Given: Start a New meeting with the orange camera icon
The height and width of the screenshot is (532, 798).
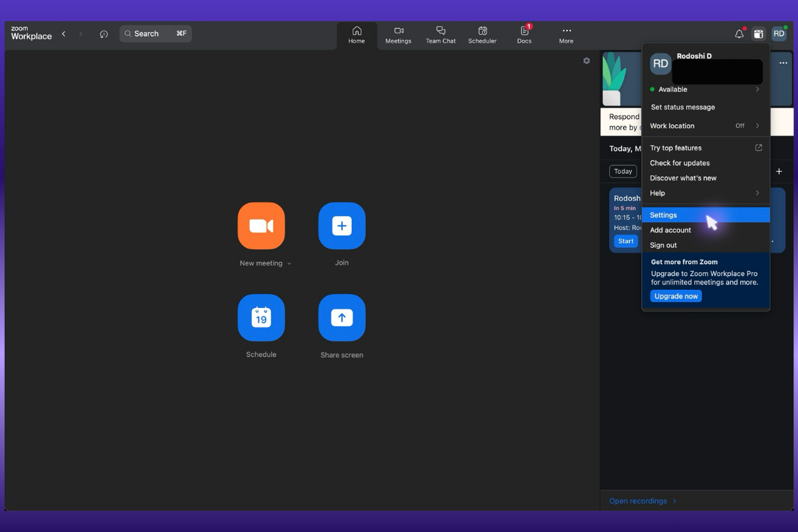Looking at the screenshot, I should (x=261, y=226).
